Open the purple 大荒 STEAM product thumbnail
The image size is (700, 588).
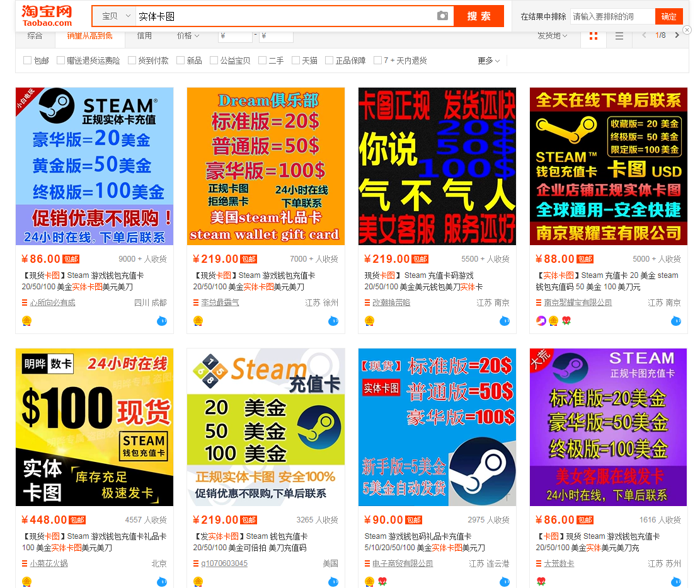[x=608, y=427]
